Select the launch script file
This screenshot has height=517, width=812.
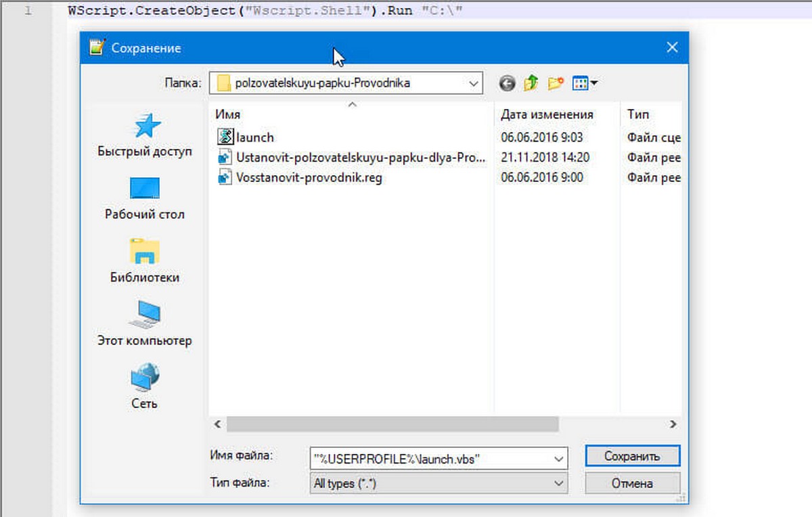pos(254,137)
